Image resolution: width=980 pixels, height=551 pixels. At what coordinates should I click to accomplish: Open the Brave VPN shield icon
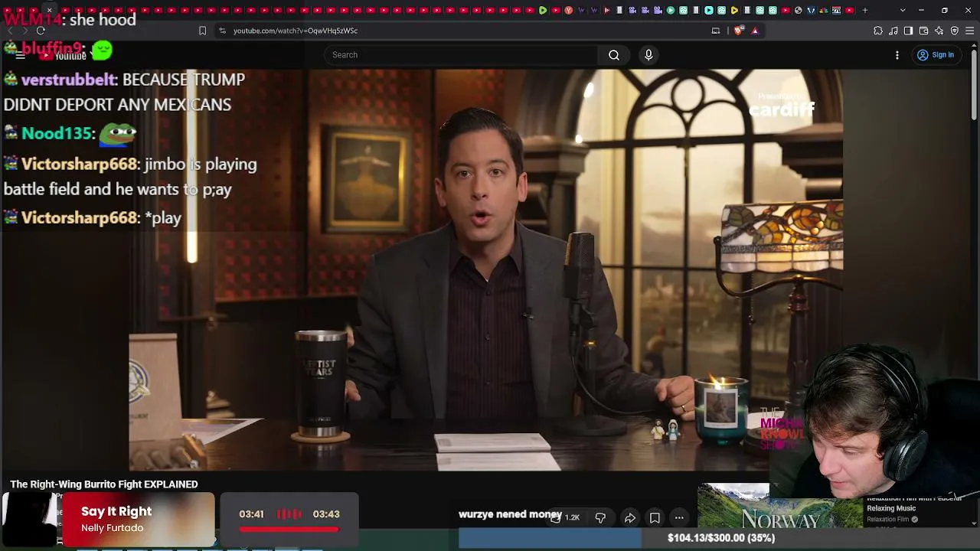(x=955, y=31)
